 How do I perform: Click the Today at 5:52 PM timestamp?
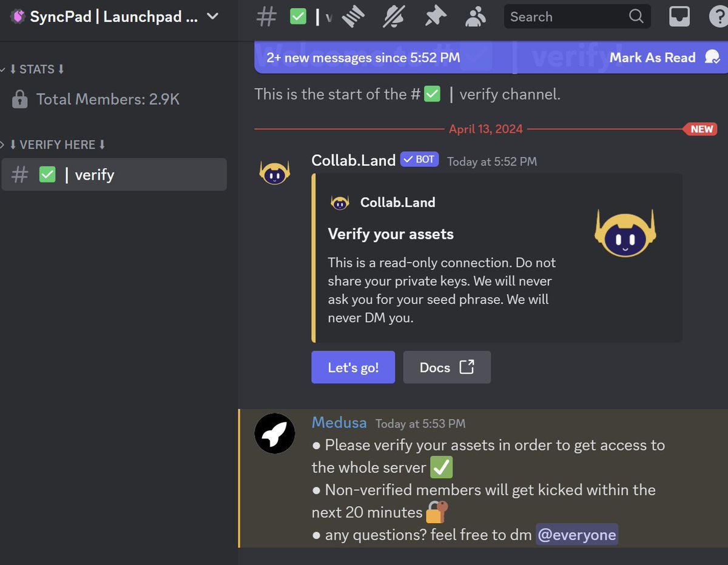point(492,161)
